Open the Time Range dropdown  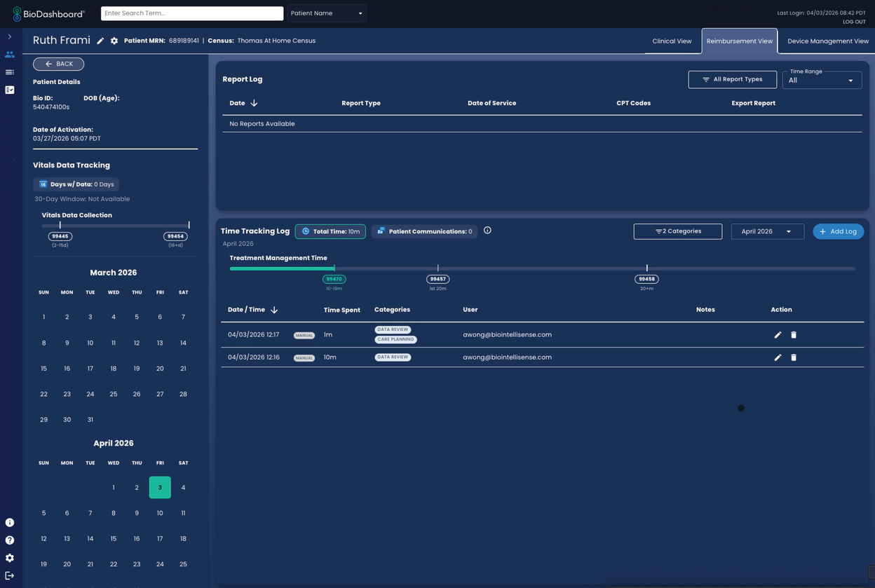click(822, 79)
